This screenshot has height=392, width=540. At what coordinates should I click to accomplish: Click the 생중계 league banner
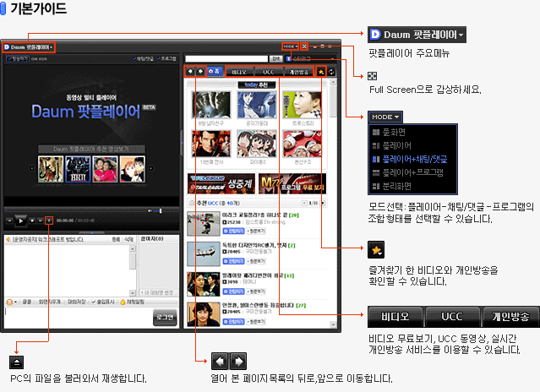[x=221, y=184]
